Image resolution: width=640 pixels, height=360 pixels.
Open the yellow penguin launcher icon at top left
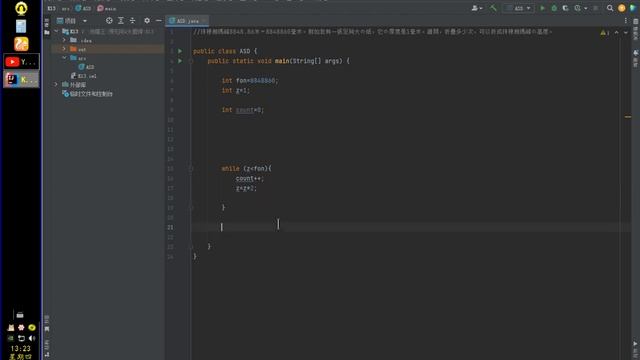(x=21, y=8)
